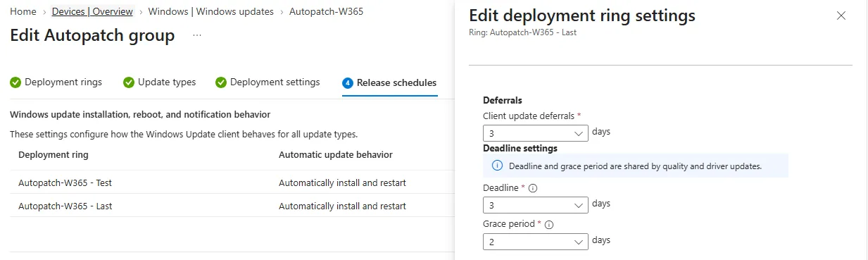
Task: Open the Client update deferrals dropdown
Action: click(536, 133)
